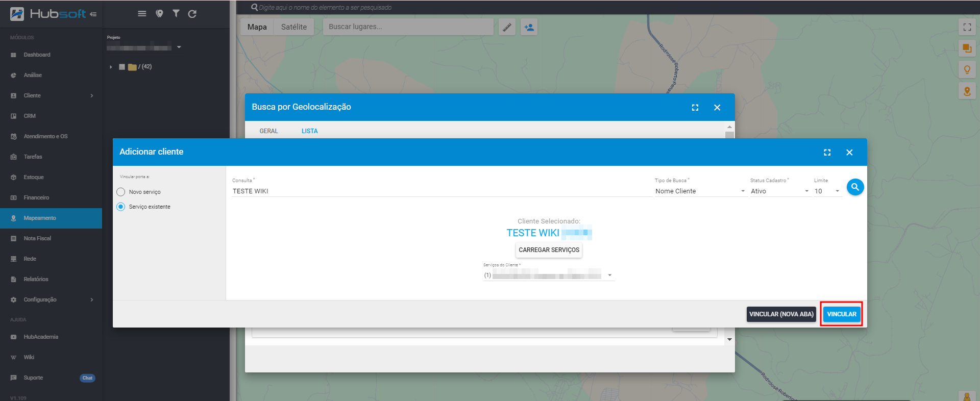Open HubAcademia help link
980x401 pixels.
[x=51, y=337]
